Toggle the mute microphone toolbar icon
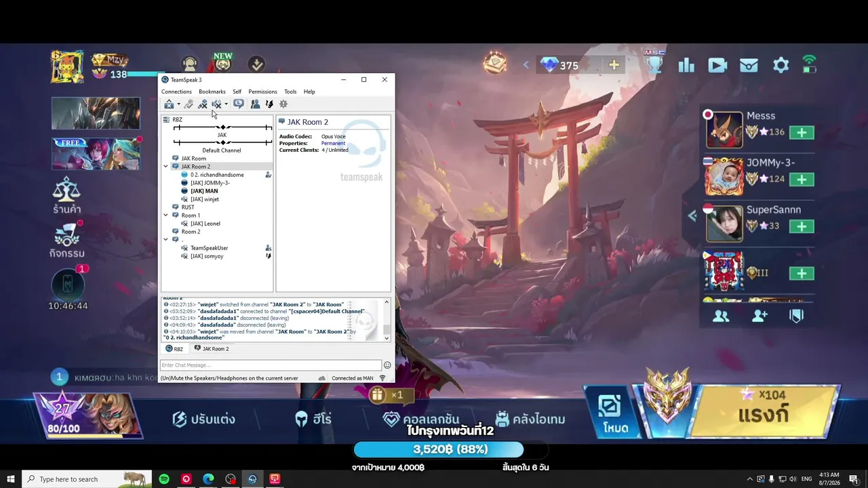This screenshot has height=488, width=868. (x=202, y=104)
